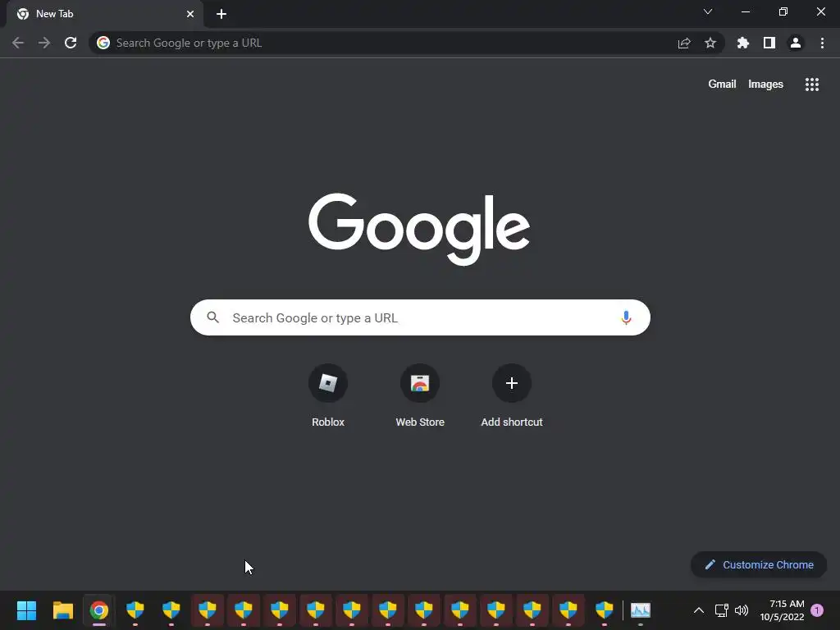This screenshot has width=840, height=630.
Task: Open the Roblox shortcut
Action: point(328,396)
